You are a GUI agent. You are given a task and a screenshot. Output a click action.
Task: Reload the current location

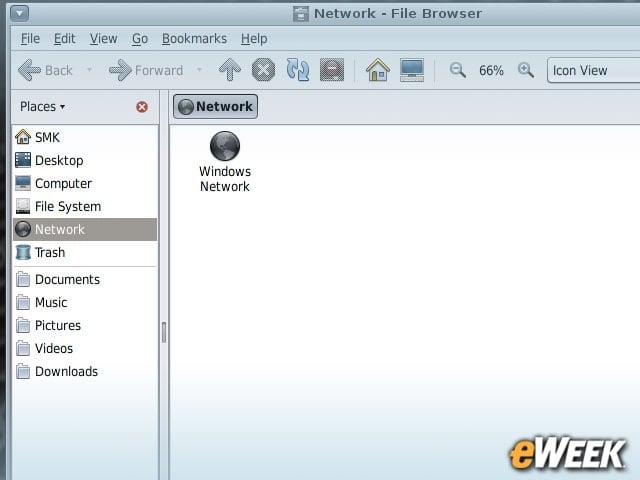click(x=298, y=70)
